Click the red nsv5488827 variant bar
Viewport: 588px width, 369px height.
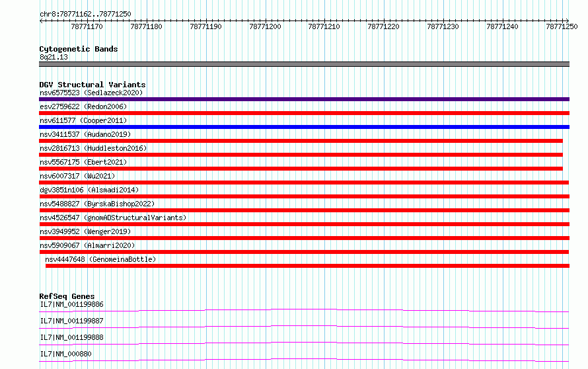click(304, 210)
